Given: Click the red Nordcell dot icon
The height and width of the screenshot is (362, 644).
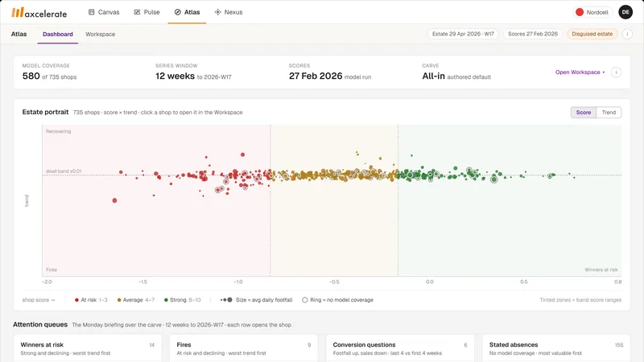Looking at the screenshot, I should [580, 12].
